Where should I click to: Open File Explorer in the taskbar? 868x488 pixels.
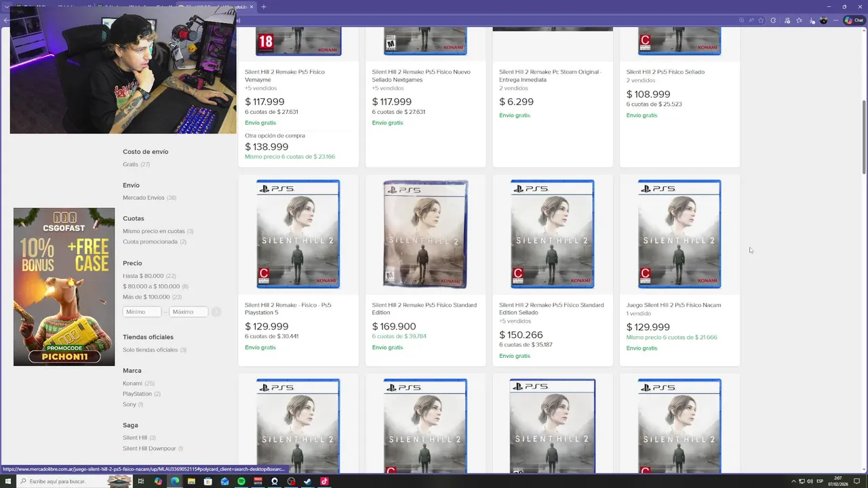[191, 481]
